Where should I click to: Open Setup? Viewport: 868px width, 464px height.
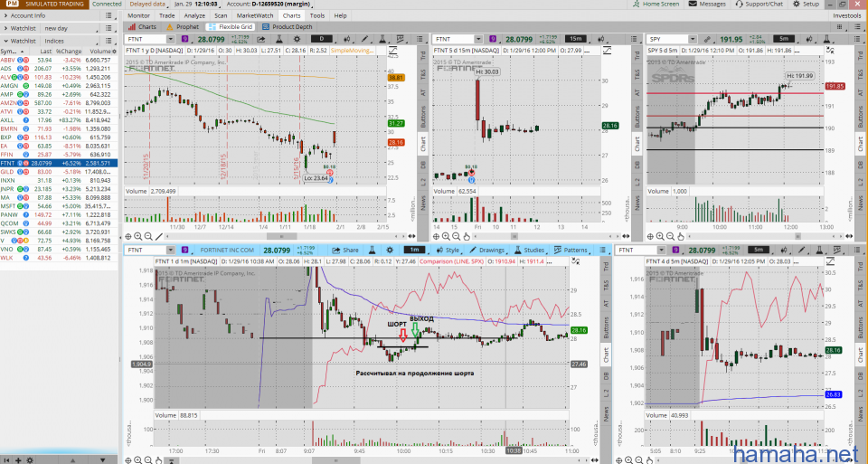click(806, 4)
